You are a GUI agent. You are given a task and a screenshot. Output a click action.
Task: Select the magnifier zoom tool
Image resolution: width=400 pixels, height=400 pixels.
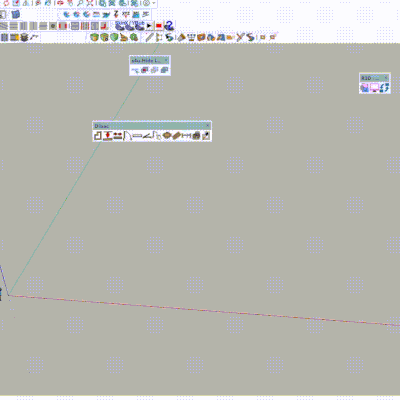point(80,3)
